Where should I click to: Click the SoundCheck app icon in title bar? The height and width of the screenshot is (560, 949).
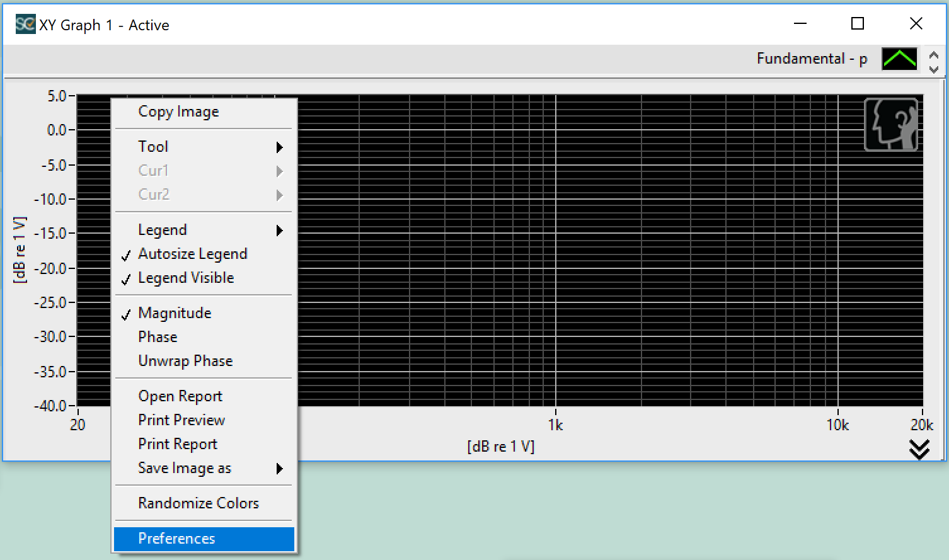[x=26, y=25]
